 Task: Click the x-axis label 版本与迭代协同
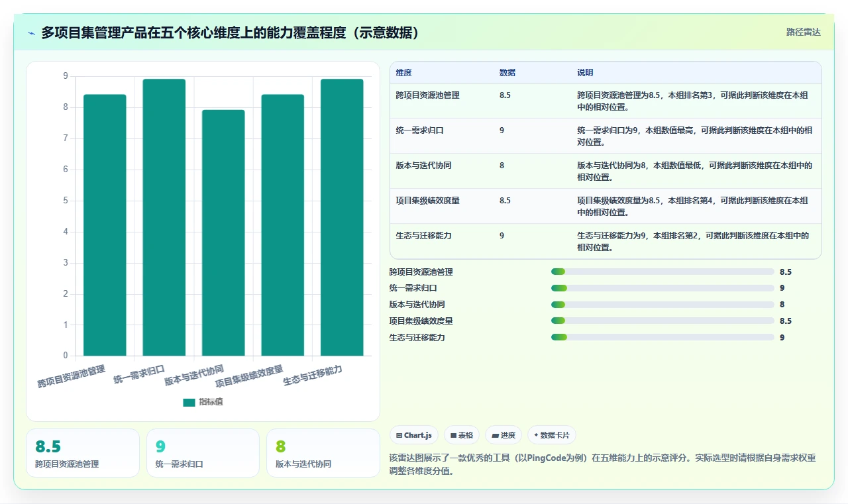194,376
